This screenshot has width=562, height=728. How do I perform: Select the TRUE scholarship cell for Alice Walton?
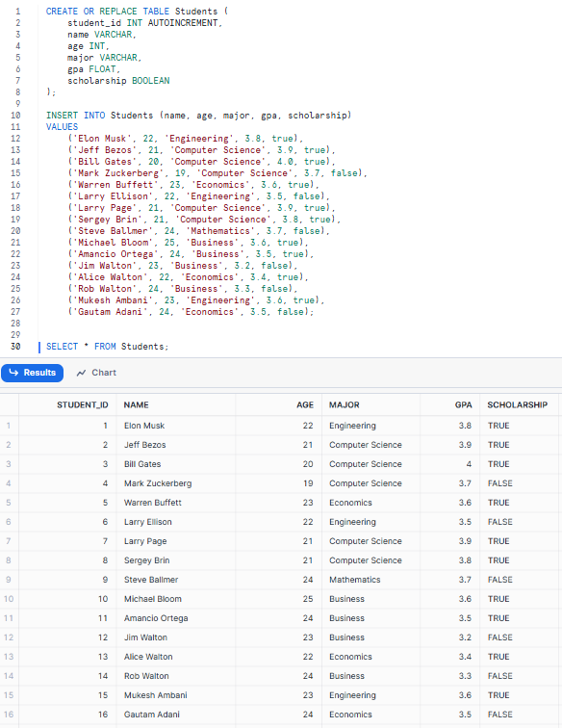click(x=498, y=657)
